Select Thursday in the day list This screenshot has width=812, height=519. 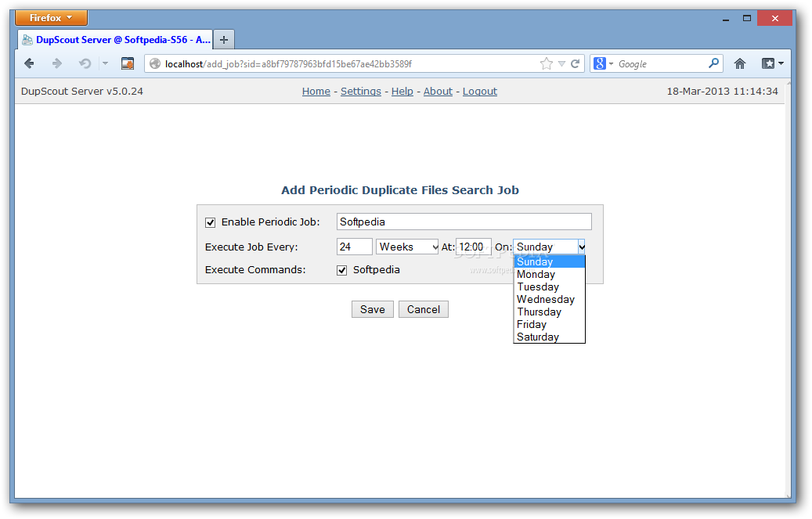click(x=549, y=312)
